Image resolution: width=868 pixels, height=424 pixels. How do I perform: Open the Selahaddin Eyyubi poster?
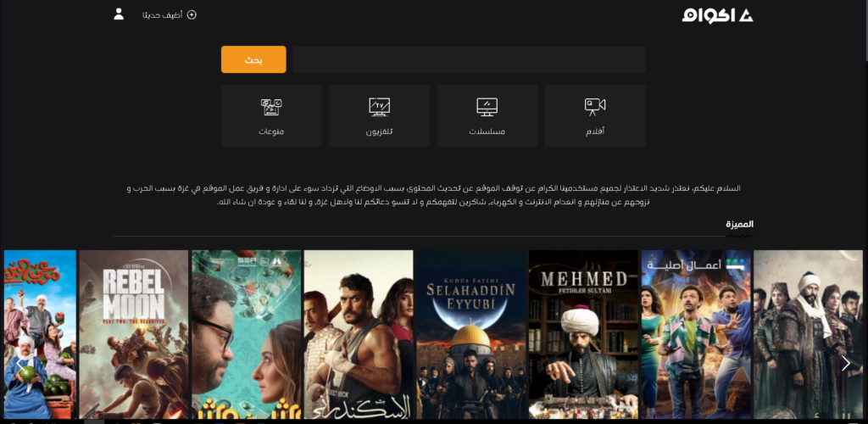471,334
